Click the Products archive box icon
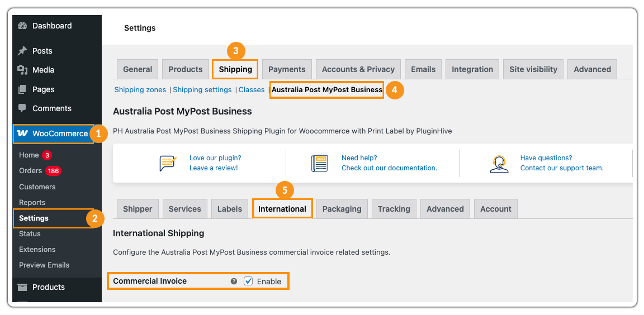The width and height of the screenshot is (644, 315). tap(22, 287)
